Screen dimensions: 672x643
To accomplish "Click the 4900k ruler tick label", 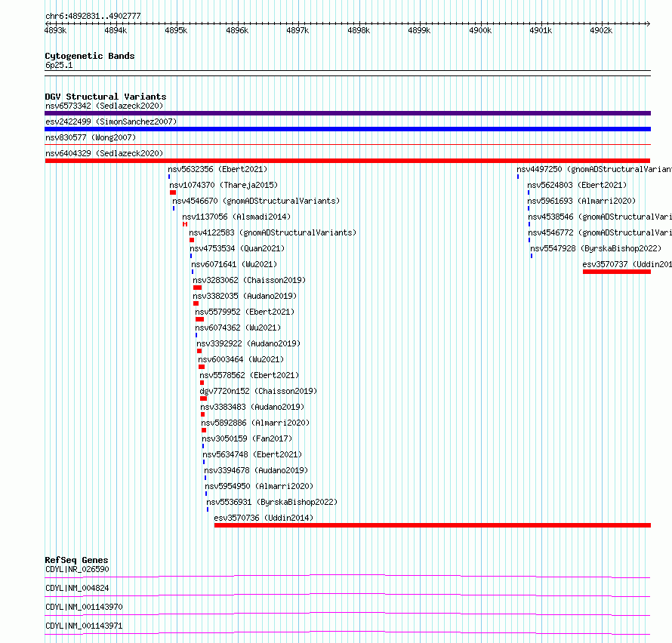I will [x=480, y=30].
